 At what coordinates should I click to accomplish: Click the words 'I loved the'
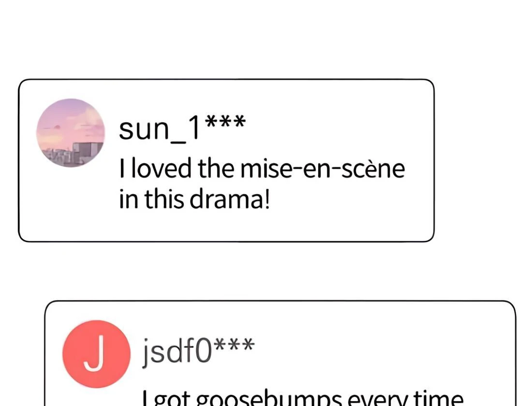[177, 169]
